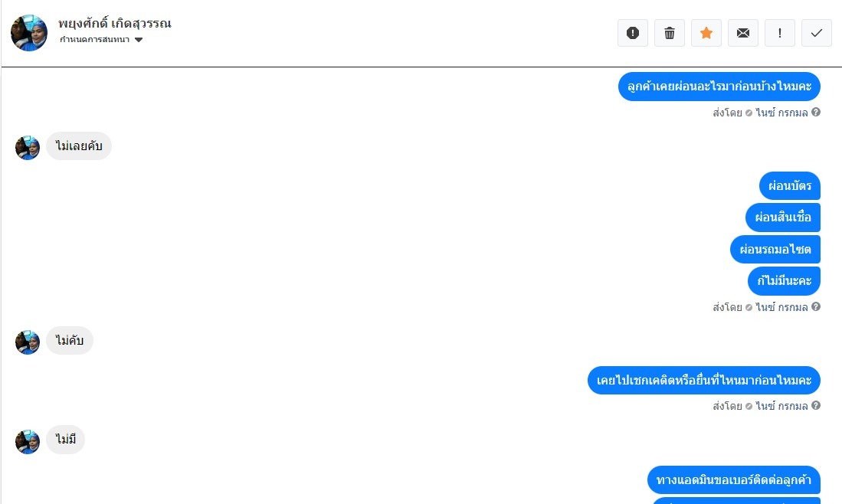Click the spam report icon in header
This screenshot has width=842, height=504.
pyautogui.click(x=633, y=33)
